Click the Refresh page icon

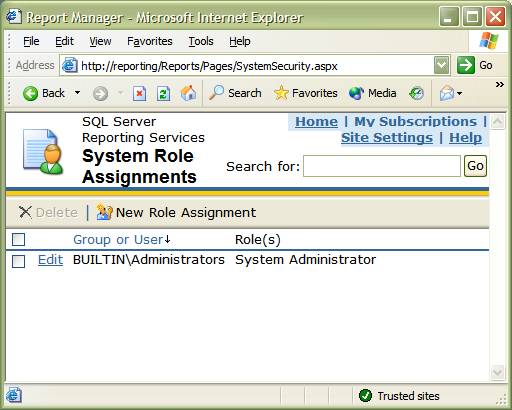[163, 94]
